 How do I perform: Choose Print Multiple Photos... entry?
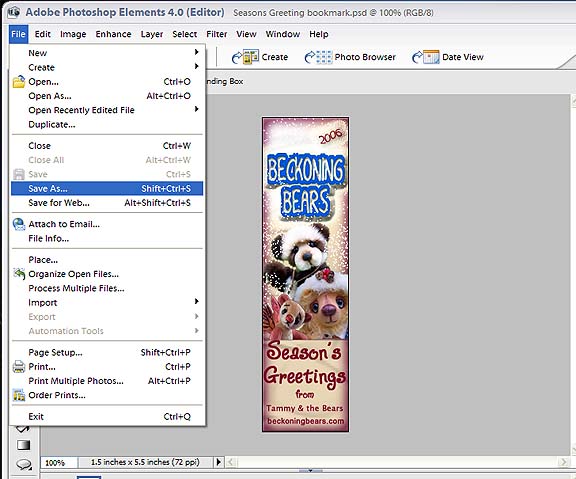(x=107, y=381)
